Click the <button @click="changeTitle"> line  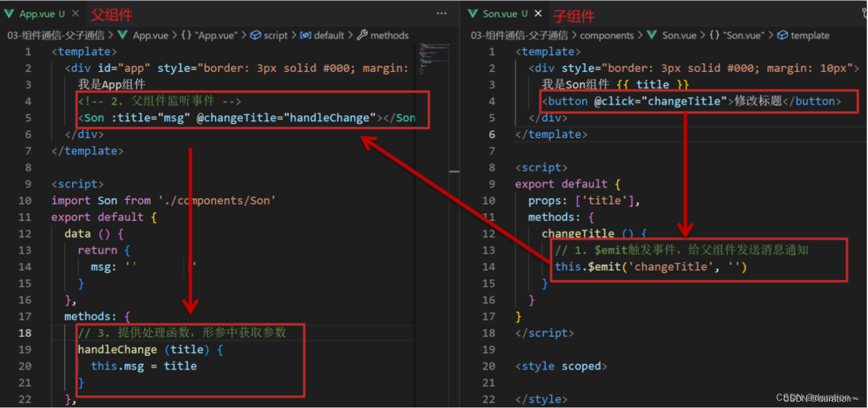[691, 101]
